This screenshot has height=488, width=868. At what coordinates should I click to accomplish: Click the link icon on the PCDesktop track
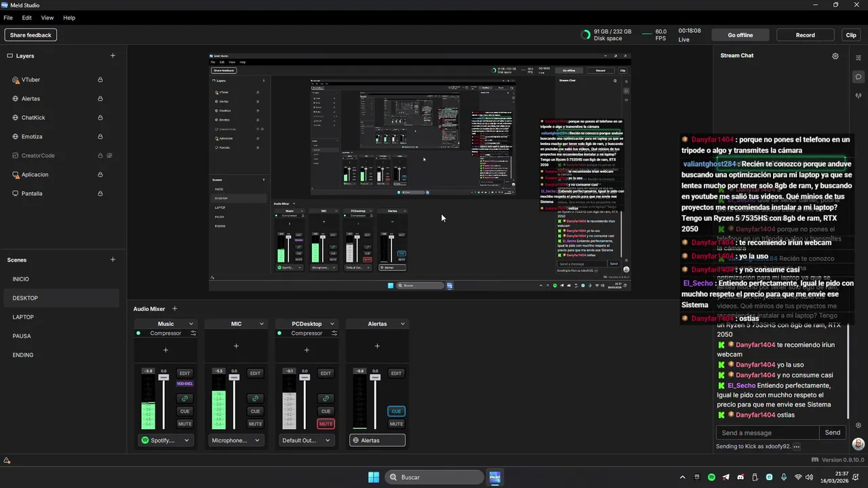point(325,399)
